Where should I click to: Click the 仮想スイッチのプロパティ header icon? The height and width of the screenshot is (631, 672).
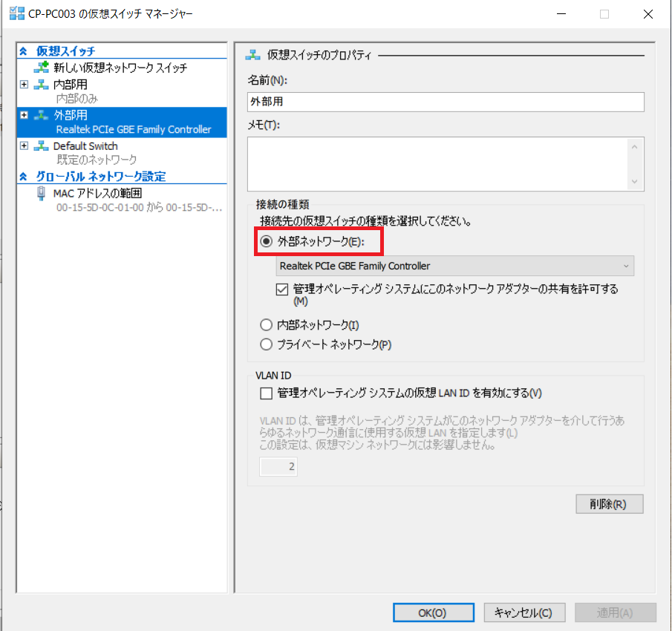tap(253, 55)
